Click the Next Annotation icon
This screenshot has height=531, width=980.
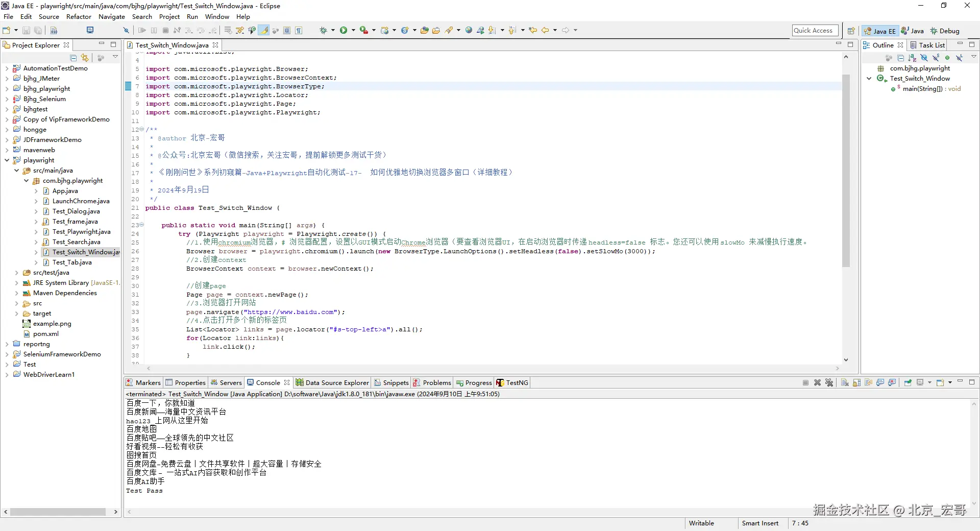[492, 30]
